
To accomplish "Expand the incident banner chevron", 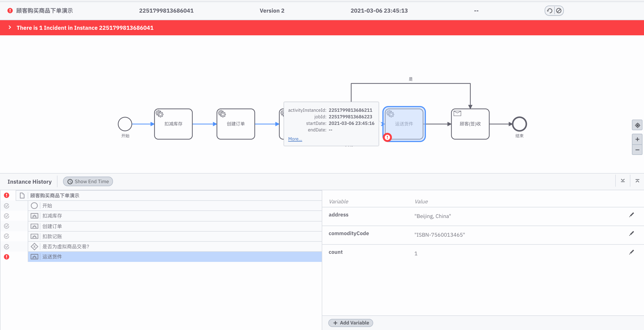I will [10, 27].
